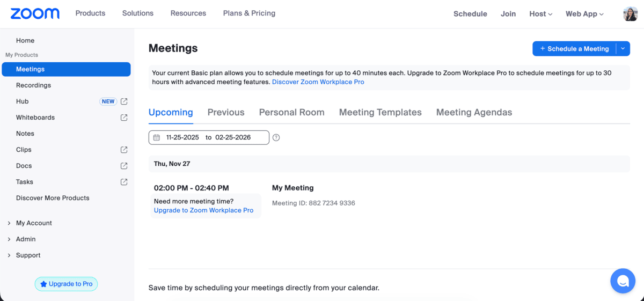The image size is (644, 301).
Task: Open Clips external link icon
Action: [x=124, y=150]
